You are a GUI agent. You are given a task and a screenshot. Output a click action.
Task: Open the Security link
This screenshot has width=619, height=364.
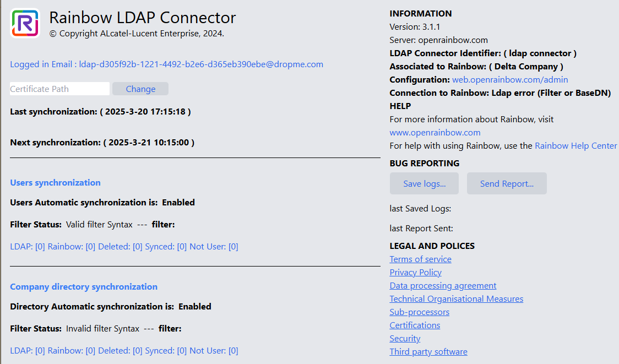point(405,339)
